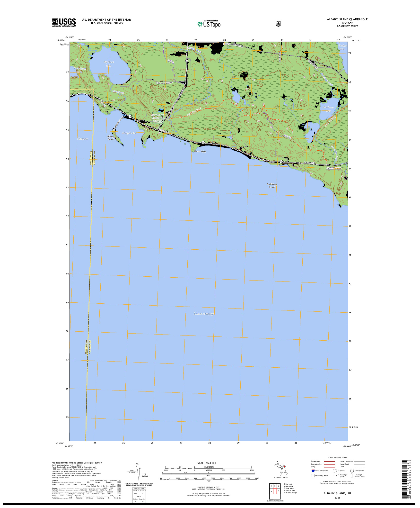This screenshot has width=420, height=508.
Task: Click the US Route shield symbol in legend
Action: coord(335,471)
